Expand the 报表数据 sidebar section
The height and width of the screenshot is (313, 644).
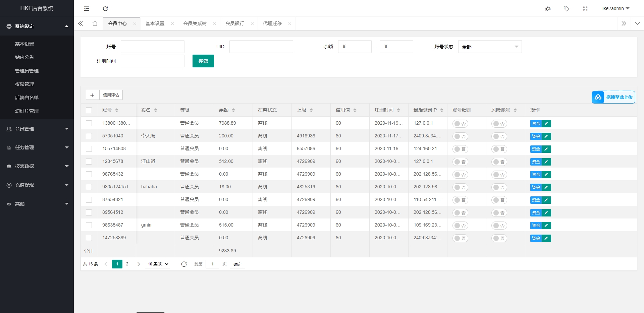click(37, 166)
